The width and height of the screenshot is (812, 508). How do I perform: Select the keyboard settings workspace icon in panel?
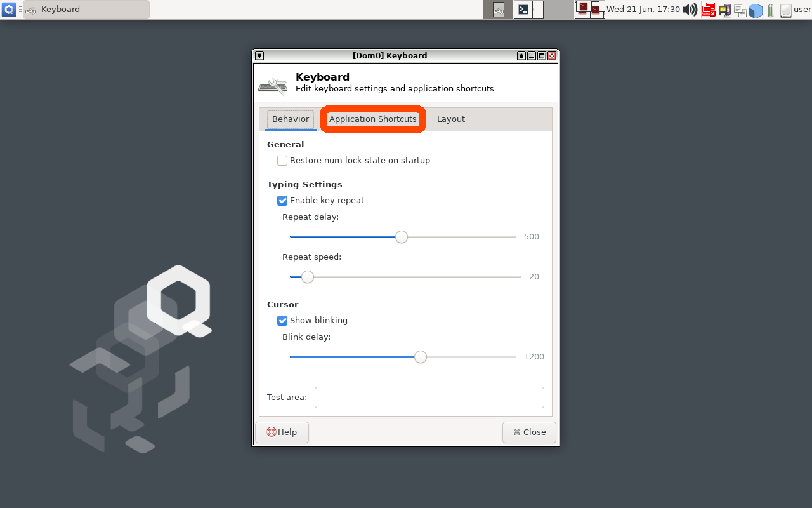click(x=499, y=10)
